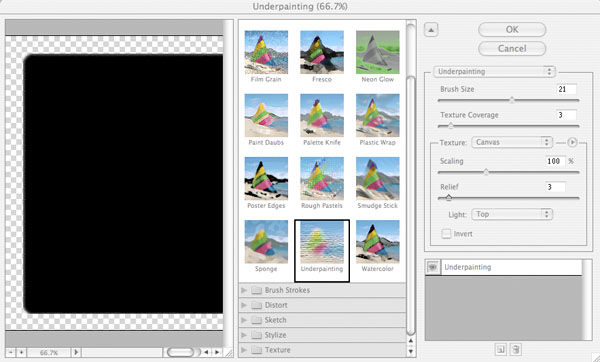This screenshot has height=362, width=600.
Task: Adjust the Texture Coverage slider handle
Action: click(x=451, y=126)
